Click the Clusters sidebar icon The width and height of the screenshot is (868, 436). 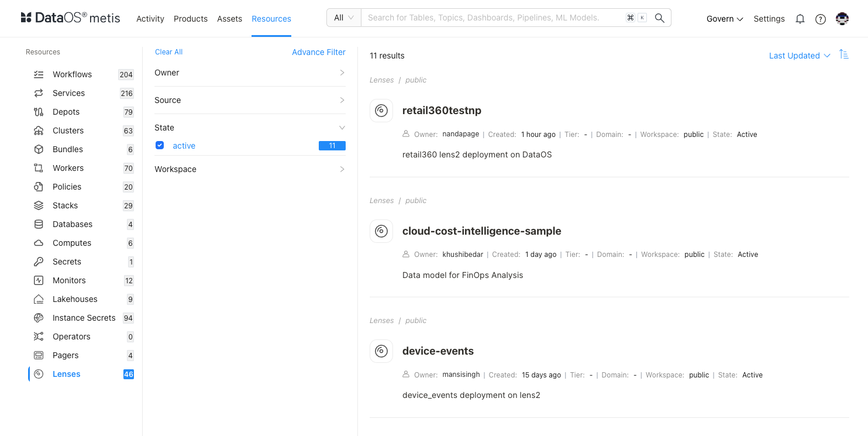39,131
